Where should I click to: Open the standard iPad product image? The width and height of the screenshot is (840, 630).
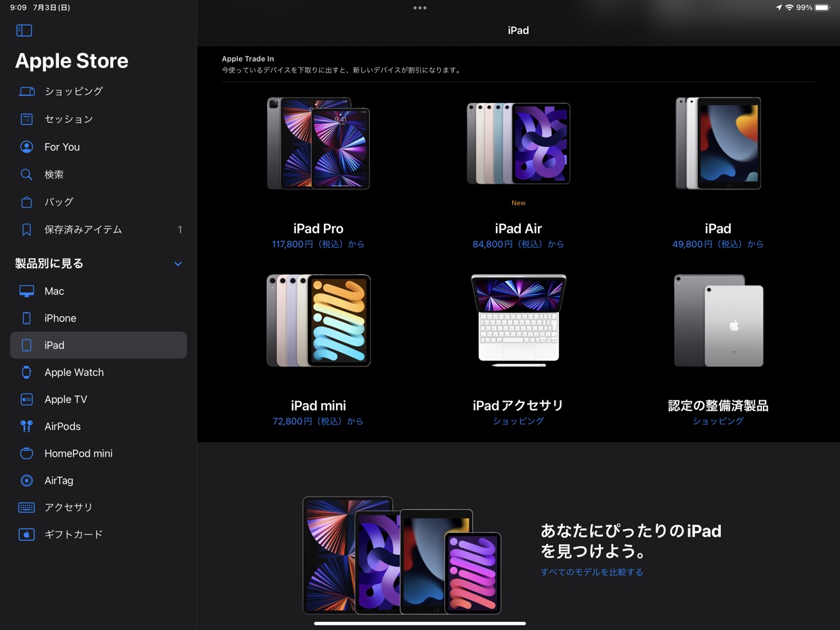718,144
